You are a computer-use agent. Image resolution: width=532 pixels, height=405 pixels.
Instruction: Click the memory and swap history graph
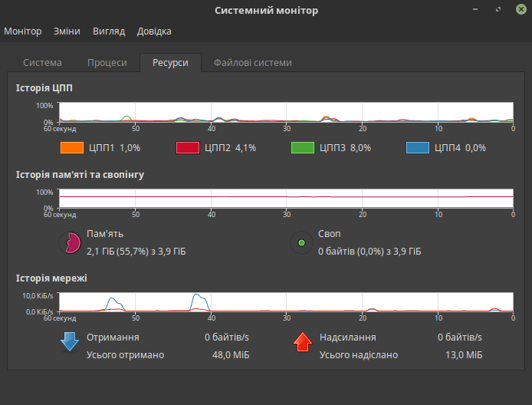[x=285, y=199]
